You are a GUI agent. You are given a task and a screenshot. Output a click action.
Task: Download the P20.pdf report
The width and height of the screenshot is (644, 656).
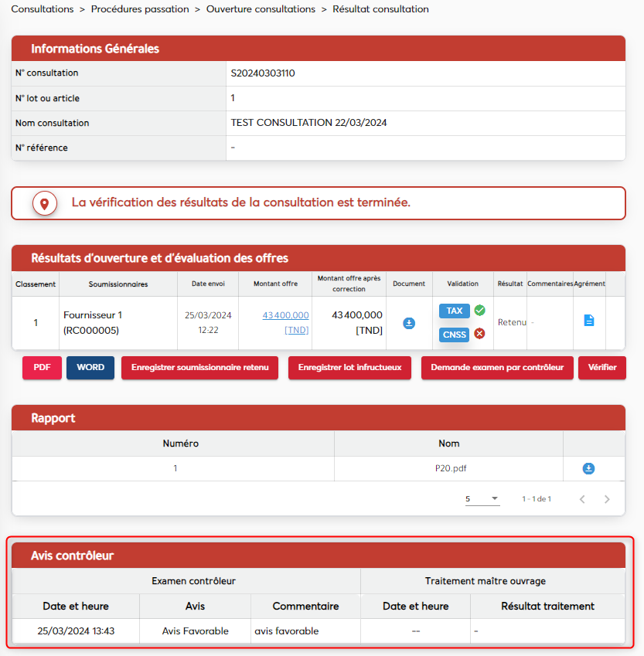(588, 468)
